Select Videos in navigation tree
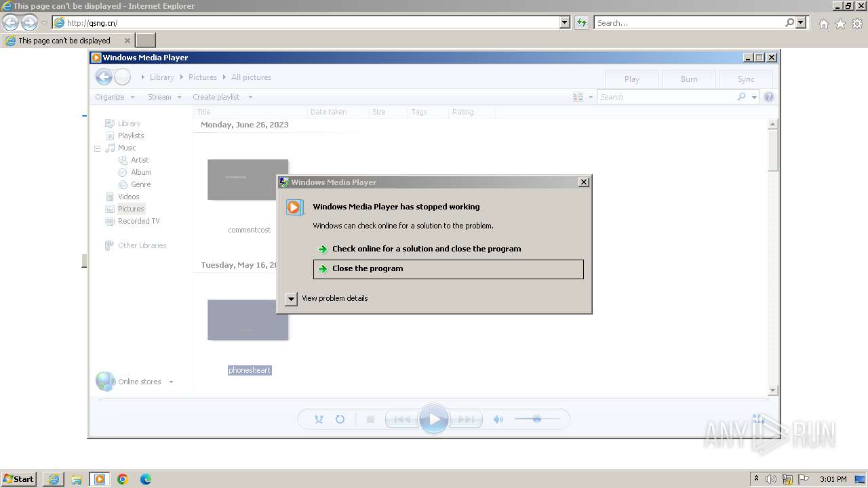This screenshot has width=868, height=488. point(128,197)
